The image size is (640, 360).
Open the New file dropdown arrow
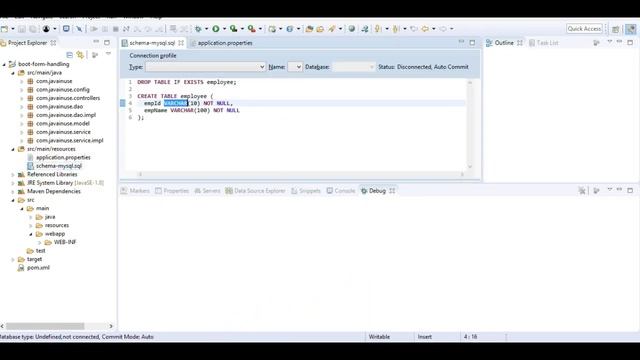pyautogui.click(x=13, y=29)
